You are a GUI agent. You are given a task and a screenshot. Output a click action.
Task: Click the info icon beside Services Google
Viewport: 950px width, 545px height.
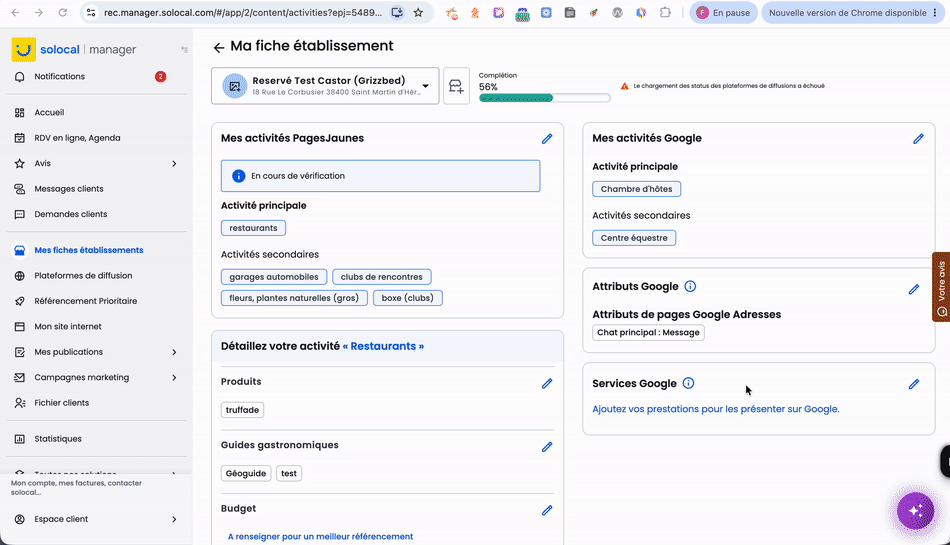(688, 383)
